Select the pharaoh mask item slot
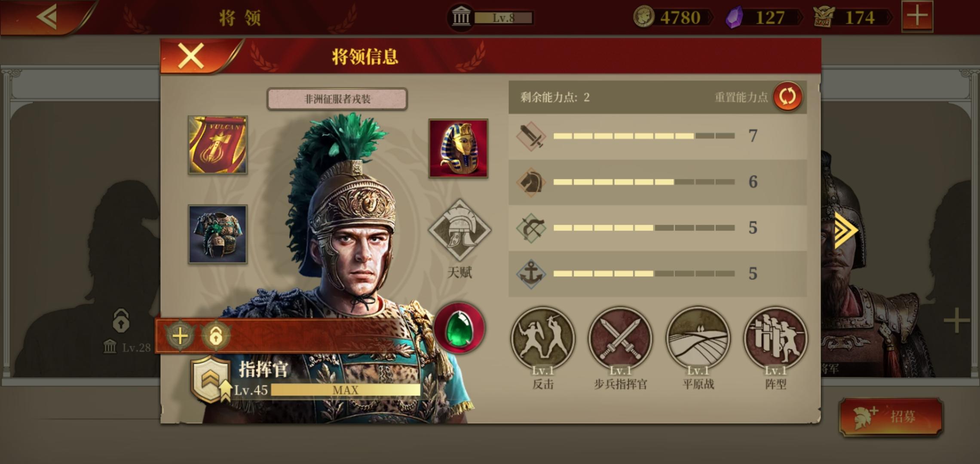980x464 pixels. coord(458,148)
